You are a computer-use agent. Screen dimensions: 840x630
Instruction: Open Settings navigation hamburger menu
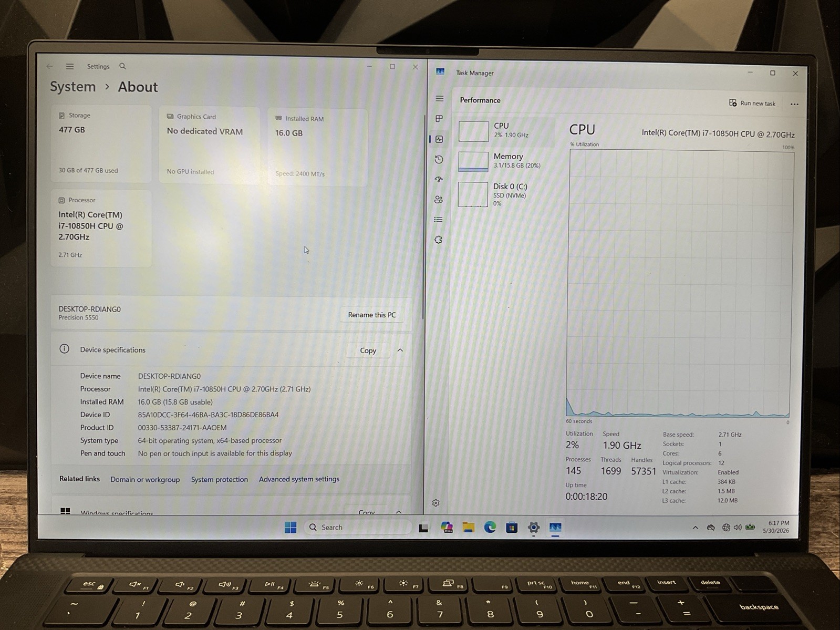point(70,66)
